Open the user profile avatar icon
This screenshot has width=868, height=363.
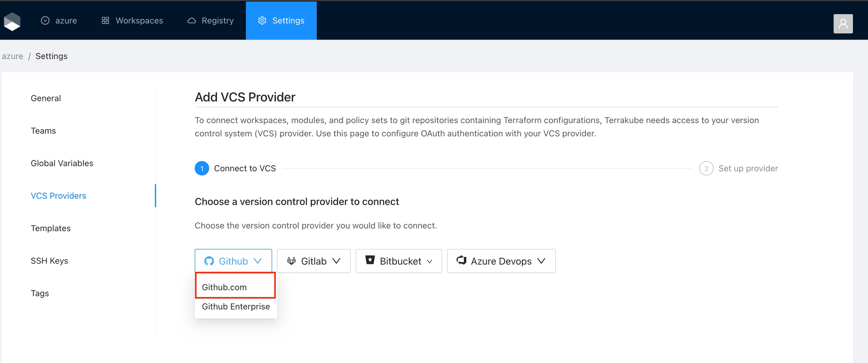[843, 24]
